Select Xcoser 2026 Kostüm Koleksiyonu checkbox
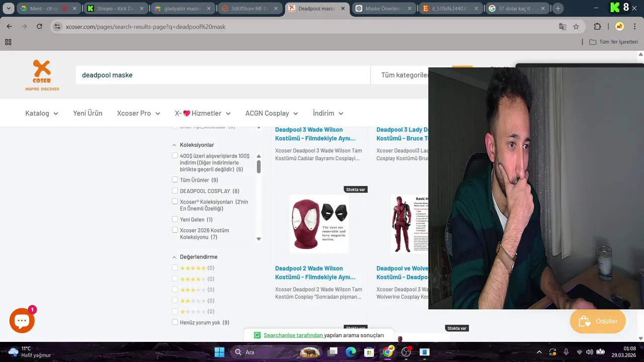The image size is (644, 362). click(x=175, y=230)
